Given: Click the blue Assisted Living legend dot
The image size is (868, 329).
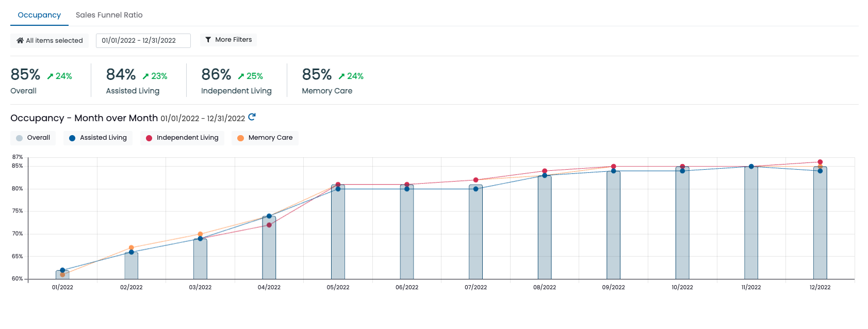Looking at the screenshot, I should point(72,138).
